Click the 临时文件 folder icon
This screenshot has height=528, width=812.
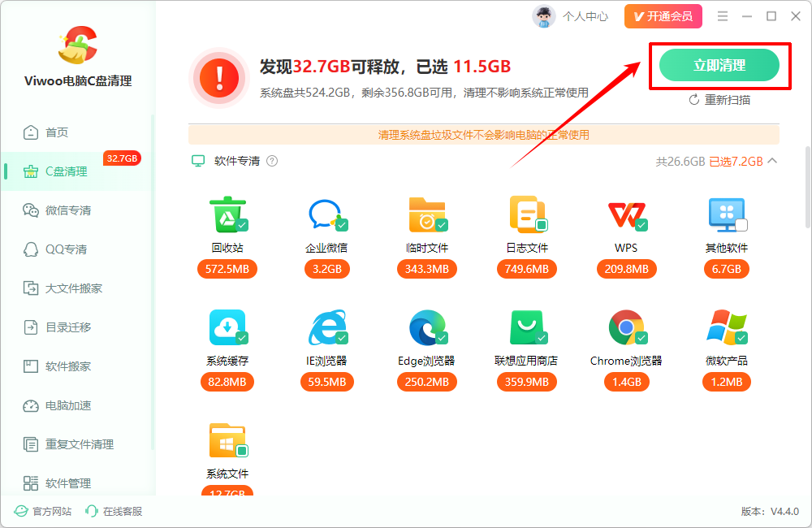(x=427, y=214)
